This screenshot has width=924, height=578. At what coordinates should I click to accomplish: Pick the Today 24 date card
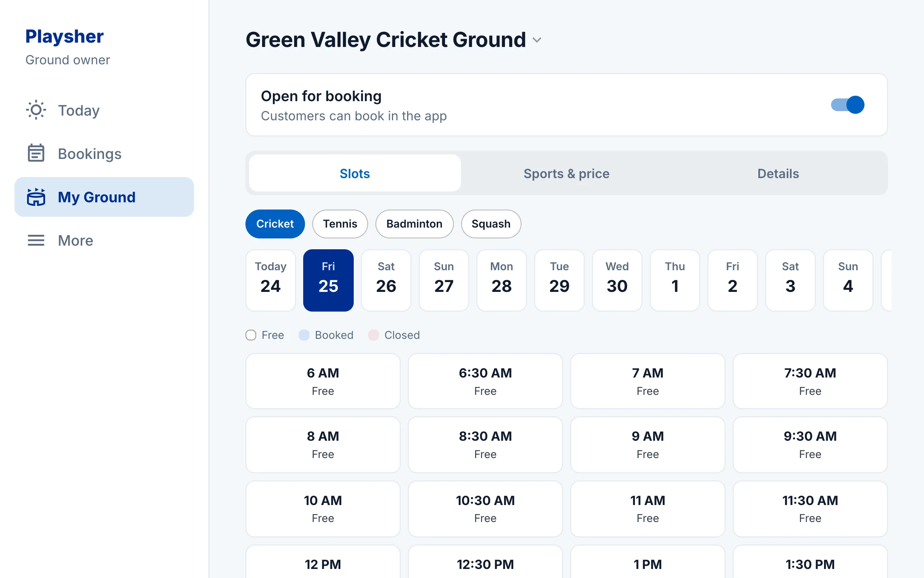coord(271,280)
